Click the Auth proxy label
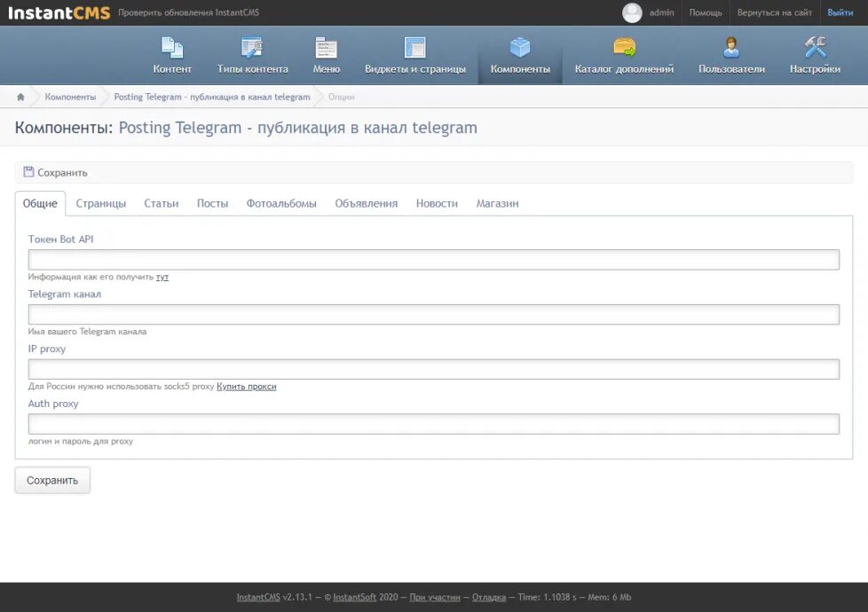868x612 pixels. [x=53, y=404]
